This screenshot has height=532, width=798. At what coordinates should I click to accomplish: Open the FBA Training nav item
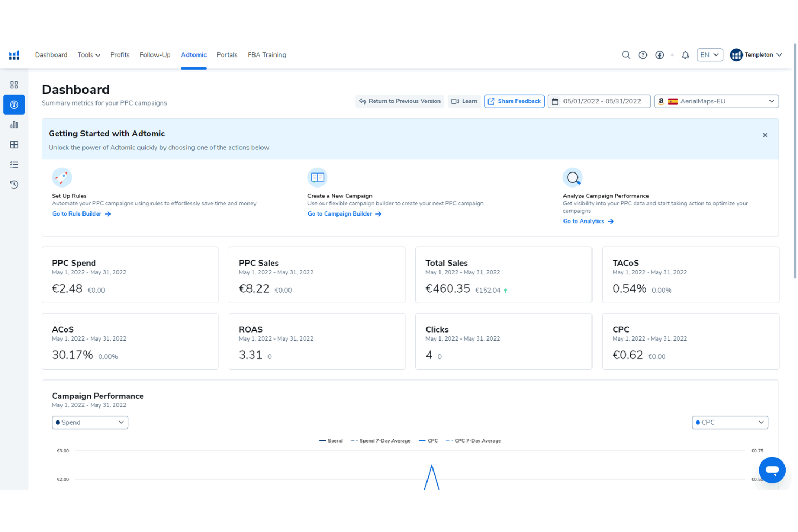pyautogui.click(x=267, y=55)
